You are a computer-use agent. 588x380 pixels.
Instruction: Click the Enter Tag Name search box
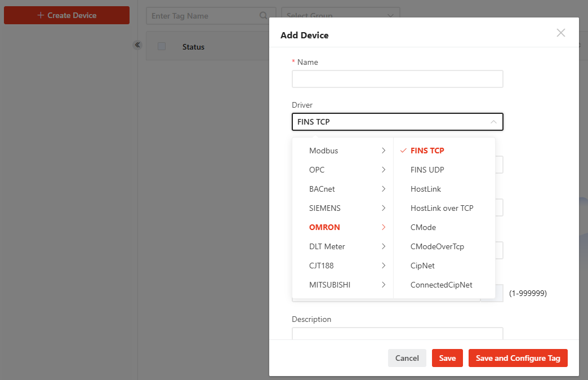tap(204, 16)
